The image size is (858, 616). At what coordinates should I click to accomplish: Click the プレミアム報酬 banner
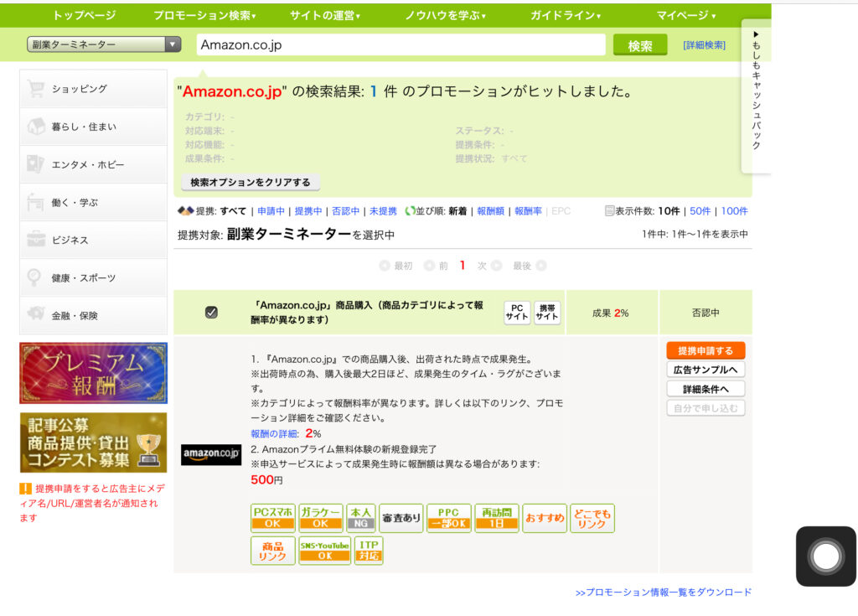click(94, 374)
